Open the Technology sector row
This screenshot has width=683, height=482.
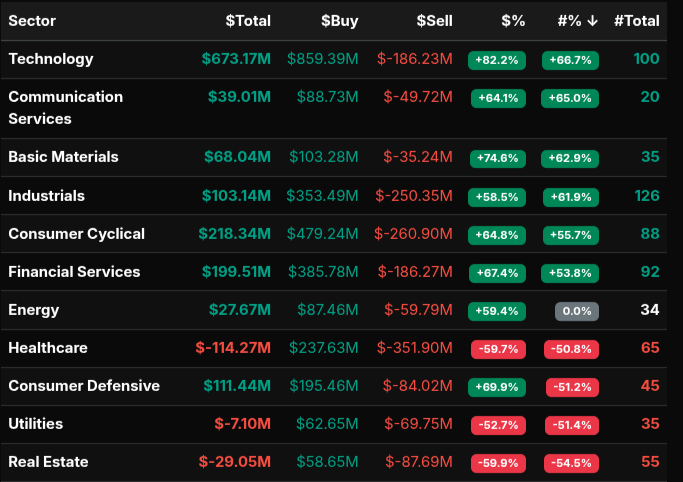click(x=51, y=59)
